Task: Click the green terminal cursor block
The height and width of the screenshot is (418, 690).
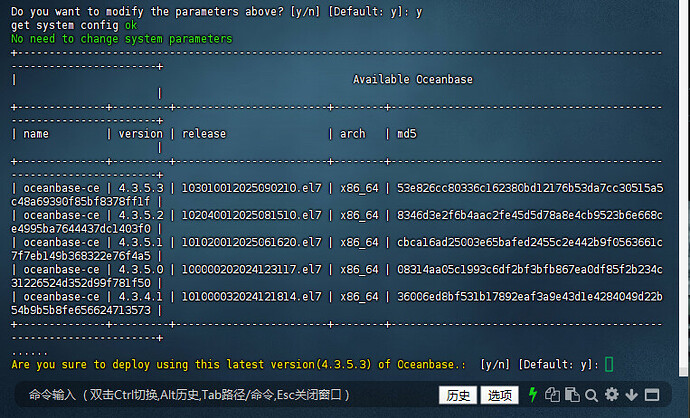Action: click(x=609, y=364)
